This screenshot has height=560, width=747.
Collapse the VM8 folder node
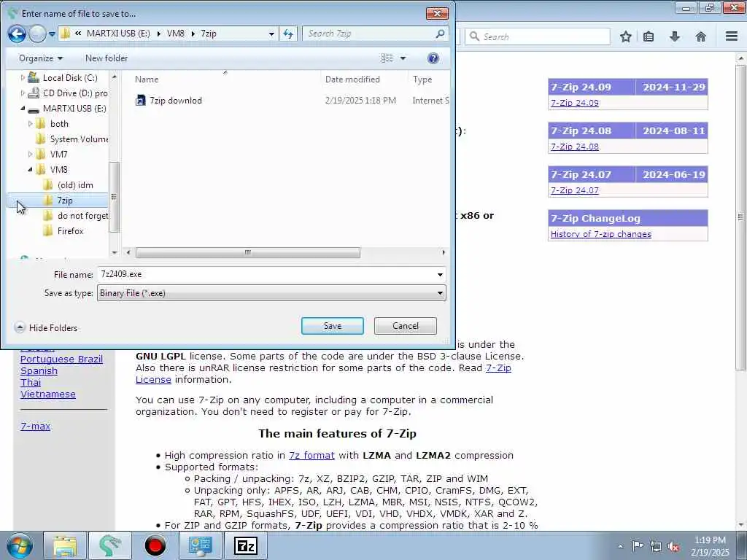30,169
